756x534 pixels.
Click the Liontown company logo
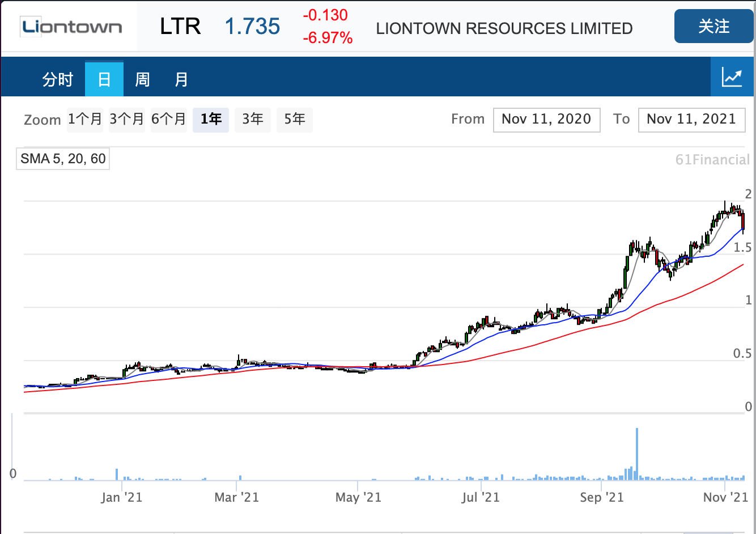tap(71, 27)
